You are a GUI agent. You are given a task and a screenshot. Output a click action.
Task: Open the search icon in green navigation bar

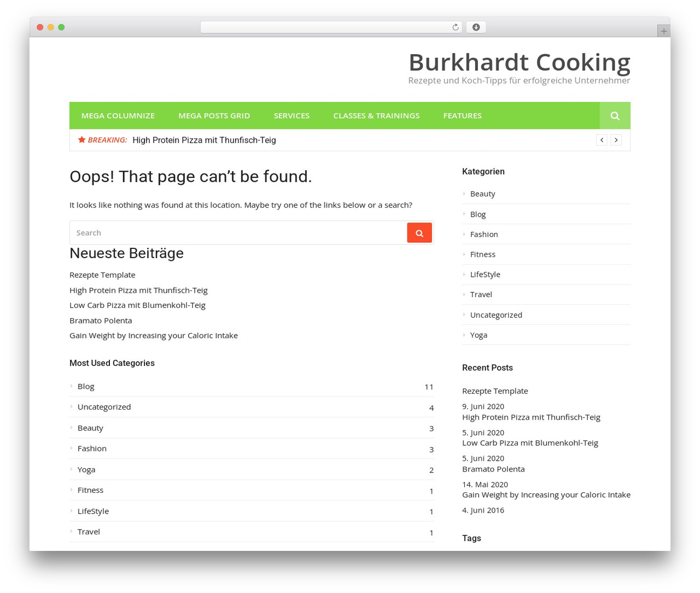(x=615, y=115)
